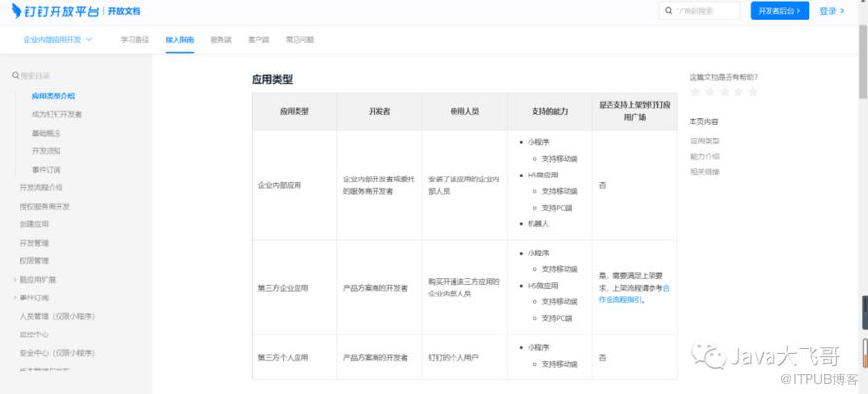Open the 监控中心 sidebar entry
This screenshot has height=394, width=868.
[34, 335]
